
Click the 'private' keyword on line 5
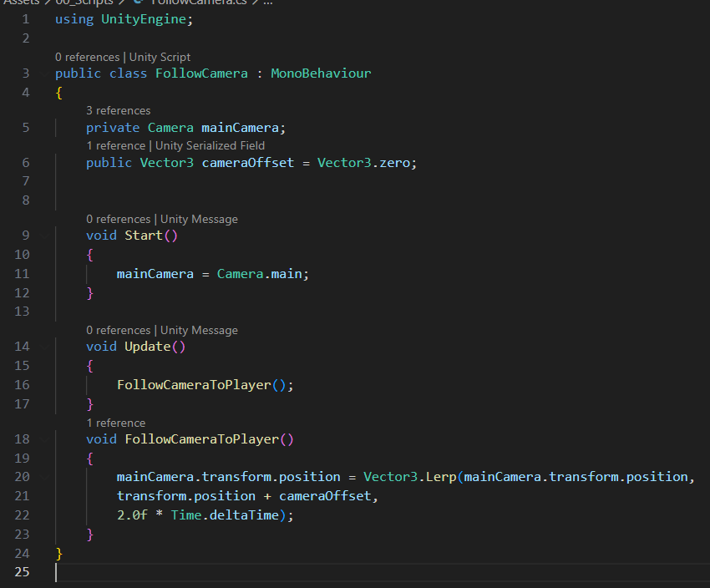(x=113, y=128)
